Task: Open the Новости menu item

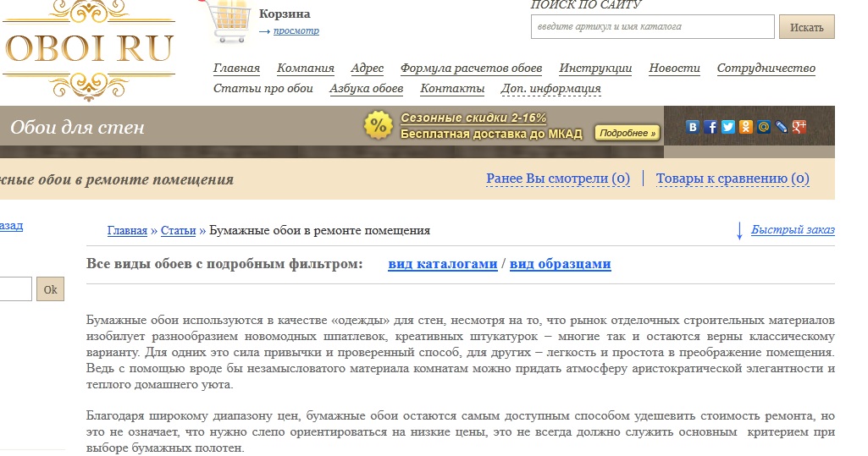Action: [674, 68]
